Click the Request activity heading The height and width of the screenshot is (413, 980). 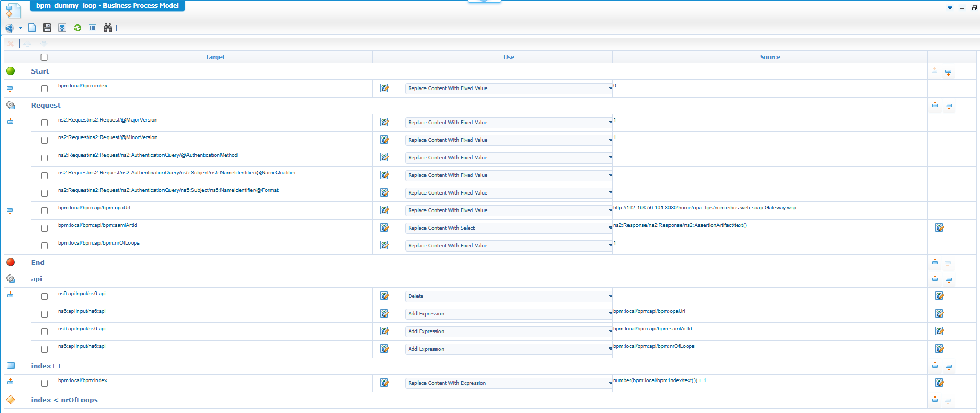pyautogui.click(x=46, y=106)
